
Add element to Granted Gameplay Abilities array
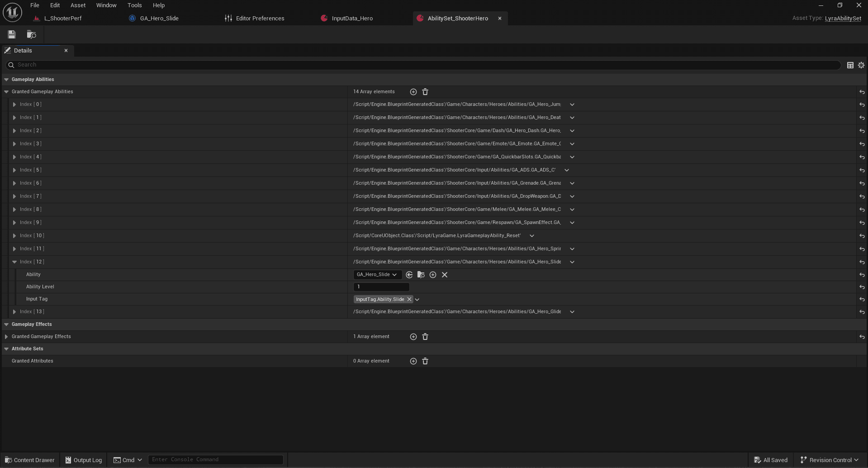[413, 92]
